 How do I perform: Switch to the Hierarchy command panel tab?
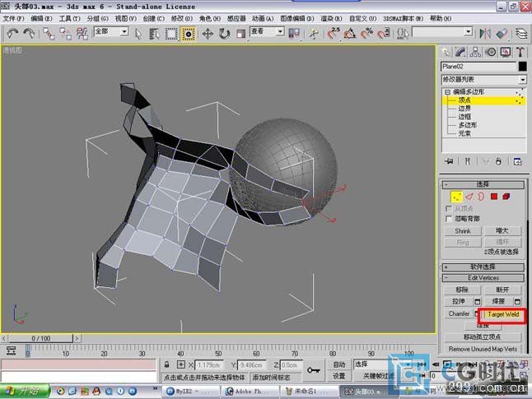[x=475, y=52]
